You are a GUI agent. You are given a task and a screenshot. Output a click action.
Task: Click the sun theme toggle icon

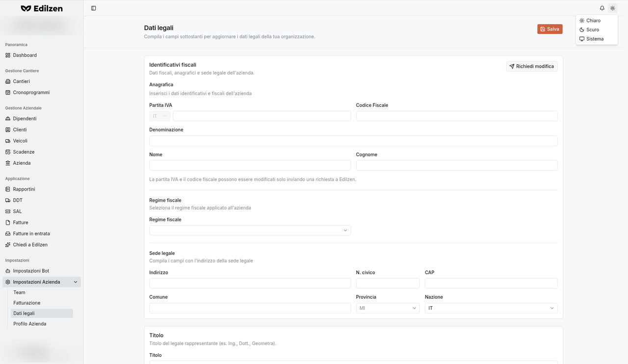[612, 8]
